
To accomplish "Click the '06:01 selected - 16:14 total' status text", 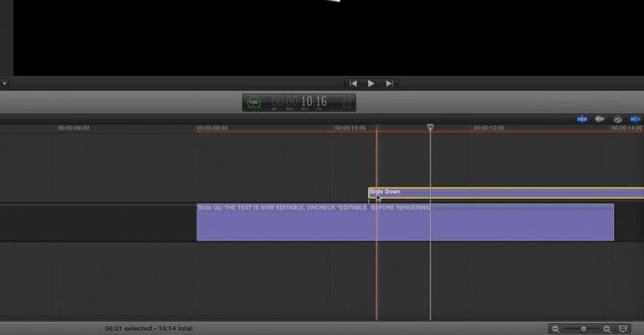I will 148,328.
